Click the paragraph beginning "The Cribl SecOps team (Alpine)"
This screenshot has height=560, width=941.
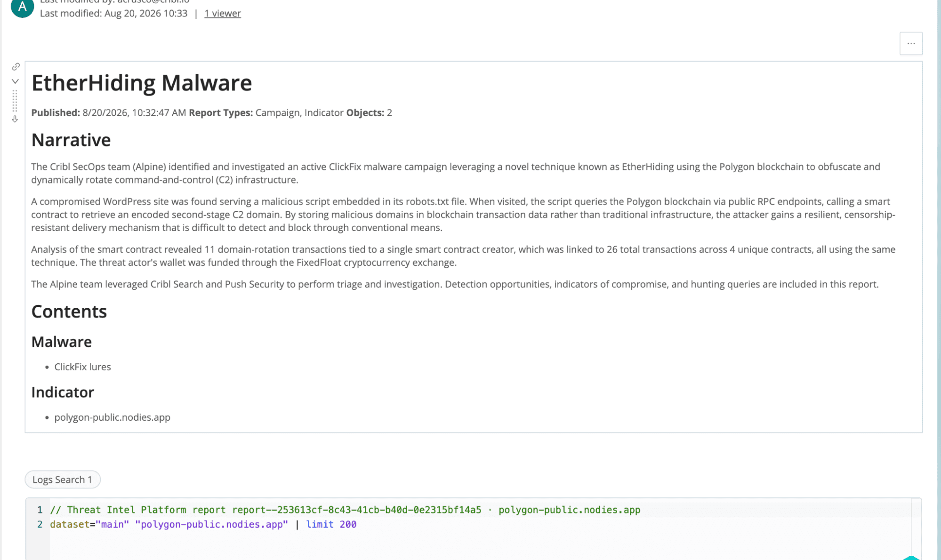click(x=456, y=173)
